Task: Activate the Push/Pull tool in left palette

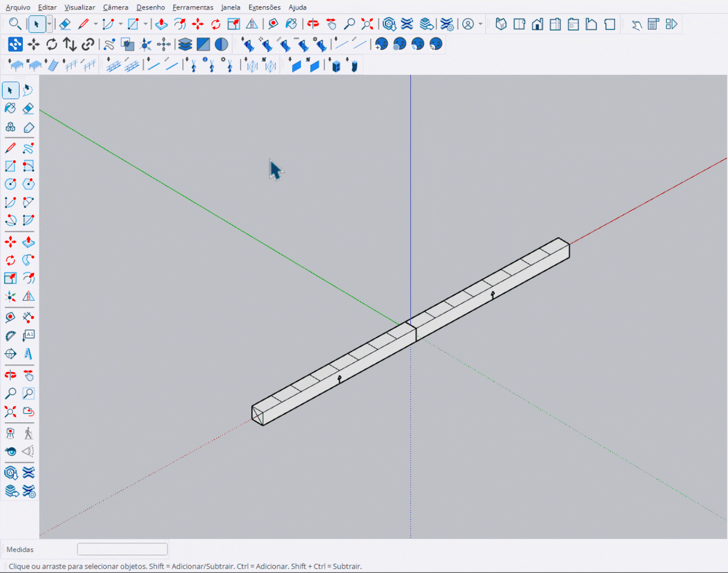Action: [x=29, y=242]
